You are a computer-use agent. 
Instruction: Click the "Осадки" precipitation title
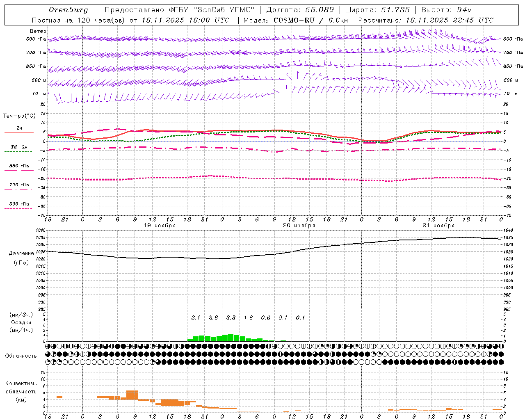[x=21, y=322]
